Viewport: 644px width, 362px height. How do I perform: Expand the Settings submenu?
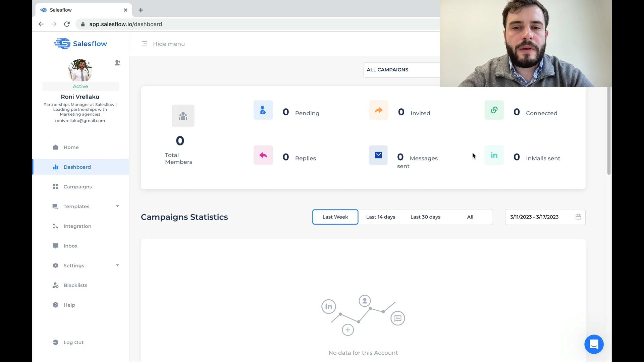(x=73, y=265)
